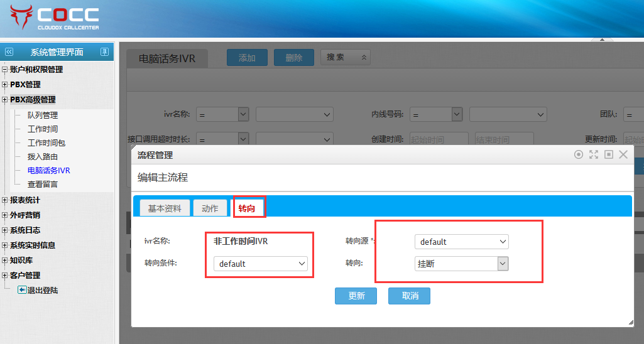Expand the PBX管理 tree node
644x344 pixels.
[x=5, y=85]
